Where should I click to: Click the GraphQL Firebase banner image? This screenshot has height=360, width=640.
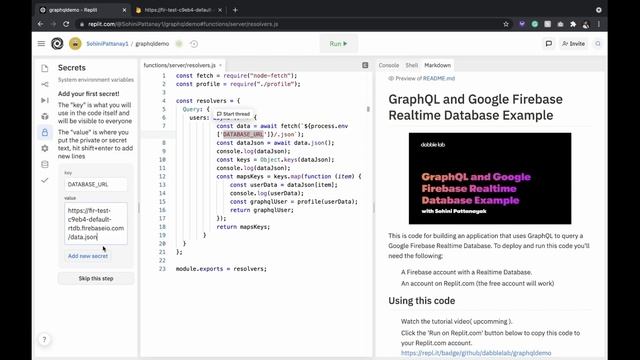pos(490,178)
